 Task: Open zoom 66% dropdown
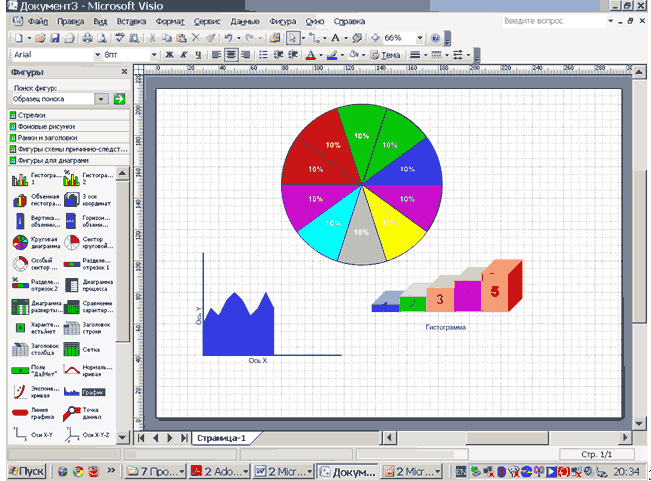pos(420,38)
